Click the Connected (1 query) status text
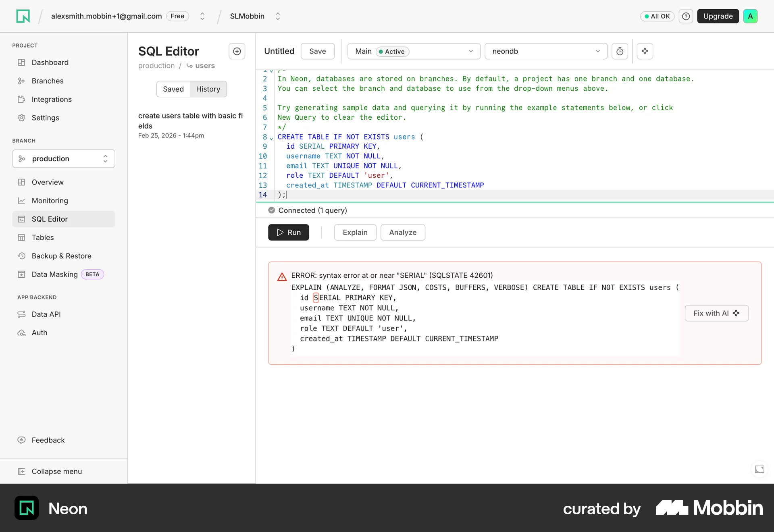 [x=313, y=210]
